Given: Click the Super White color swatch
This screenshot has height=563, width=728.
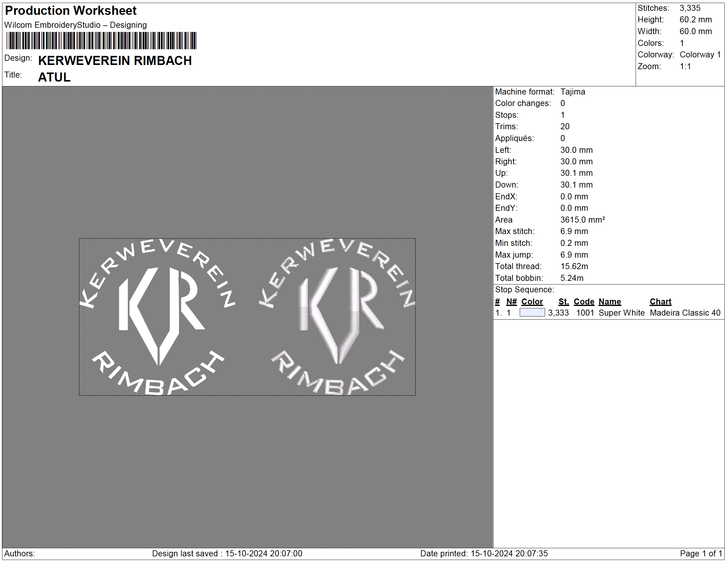Looking at the screenshot, I should [x=532, y=313].
